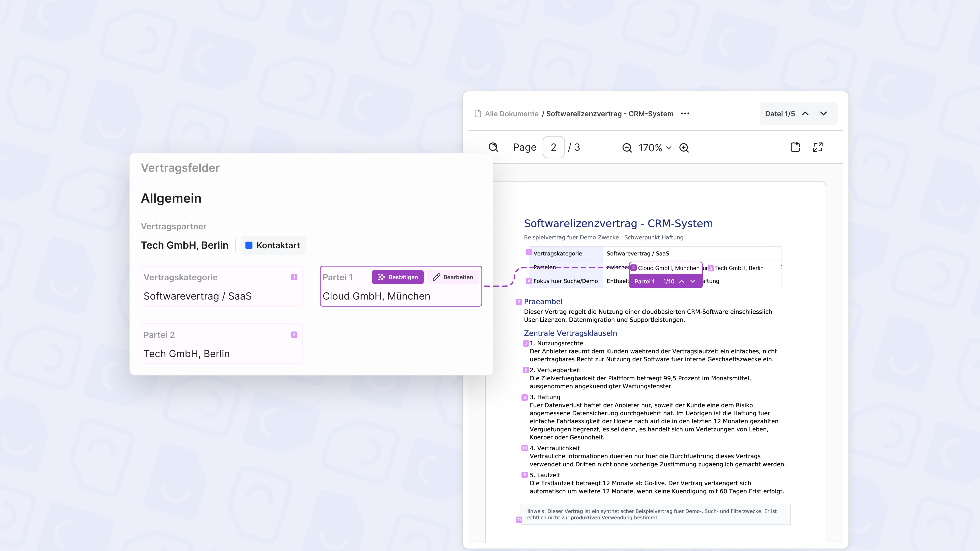Select annotation marker 2 before Cloud GmbH, München
980x551 pixels.
tap(633, 268)
